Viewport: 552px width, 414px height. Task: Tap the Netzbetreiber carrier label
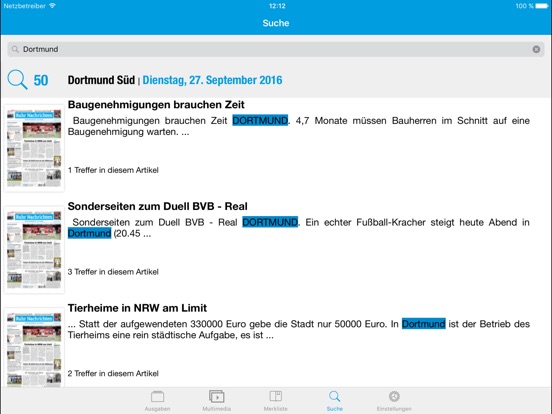[x=25, y=6]
